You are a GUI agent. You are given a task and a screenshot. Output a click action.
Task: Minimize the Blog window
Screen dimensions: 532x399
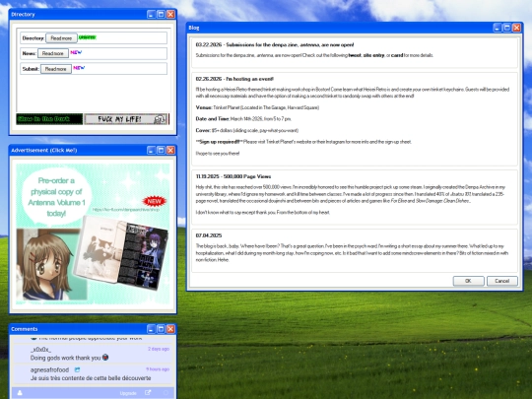click(x=498, y=28)
